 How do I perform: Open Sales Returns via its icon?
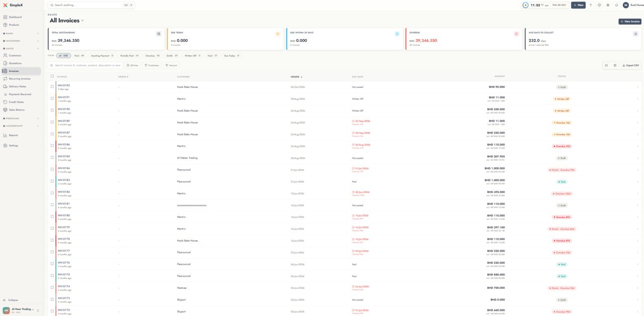(x=6, y=110)
